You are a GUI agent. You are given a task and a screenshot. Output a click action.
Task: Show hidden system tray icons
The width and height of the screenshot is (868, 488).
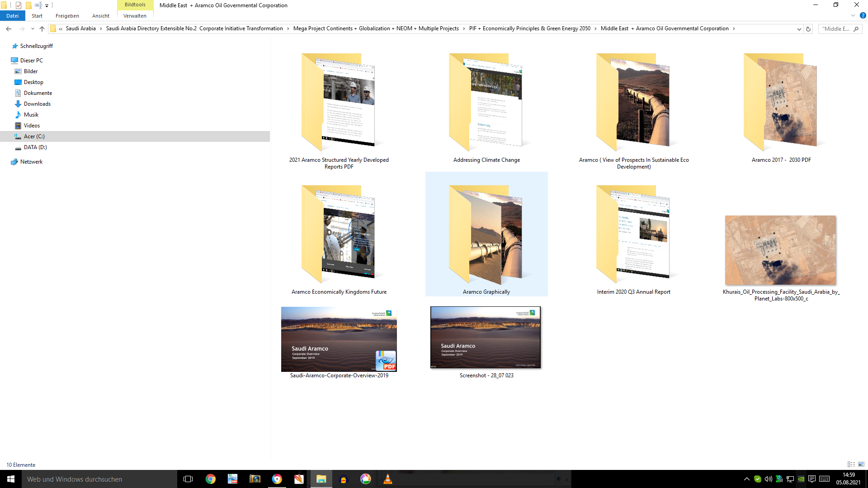pos(747,479)
